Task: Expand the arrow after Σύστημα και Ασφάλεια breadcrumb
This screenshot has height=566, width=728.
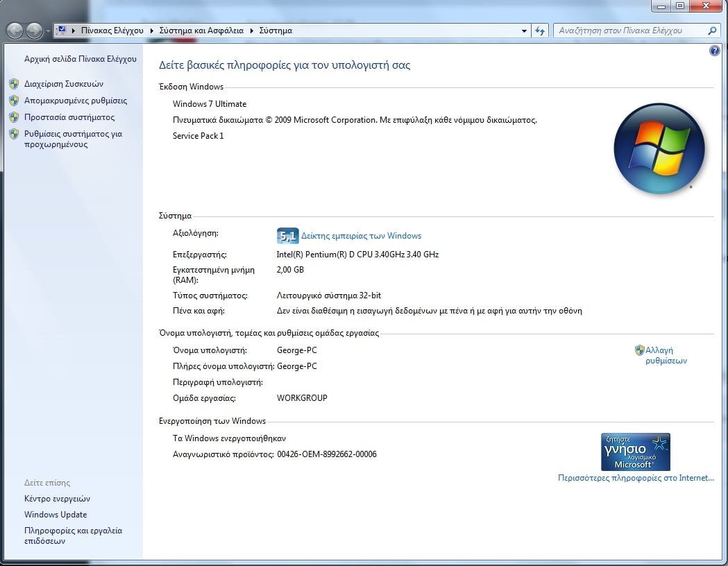Action: [252, 31]
